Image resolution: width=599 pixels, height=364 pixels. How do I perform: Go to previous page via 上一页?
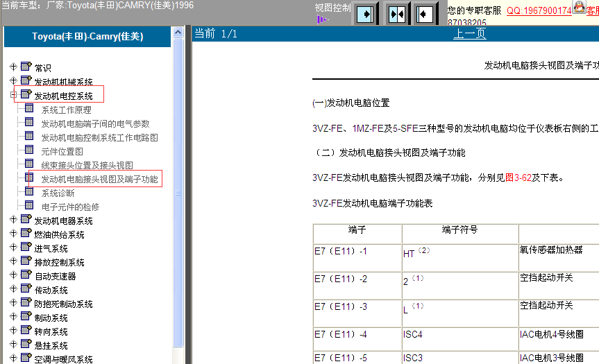point(469,33)
